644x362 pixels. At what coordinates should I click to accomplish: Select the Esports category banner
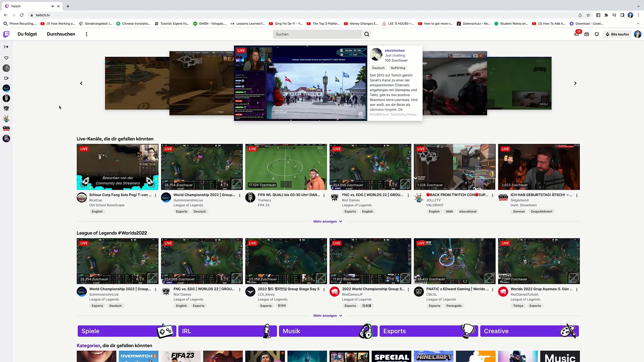click(429, 331)
